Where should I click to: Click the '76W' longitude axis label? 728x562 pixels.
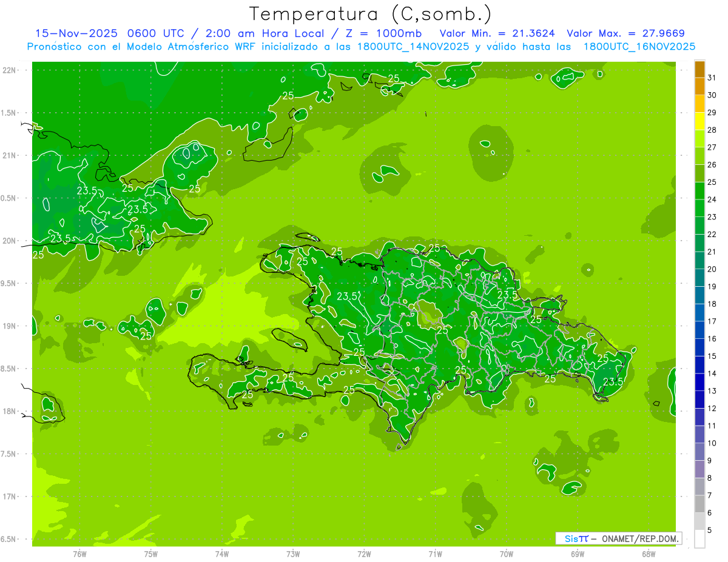pos(79,554)
